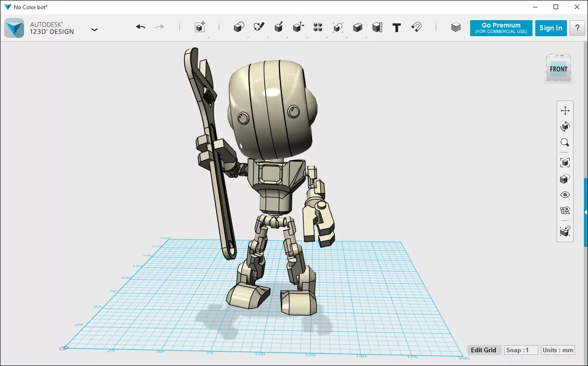Select the Pan navigation tool

click(x=565, y=110)
